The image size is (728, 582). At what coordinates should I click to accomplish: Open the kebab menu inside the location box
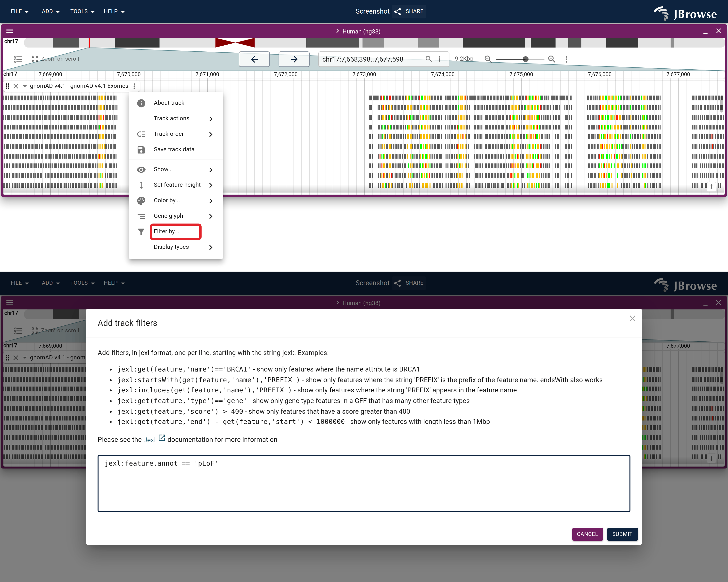click(x=439, y=59)
